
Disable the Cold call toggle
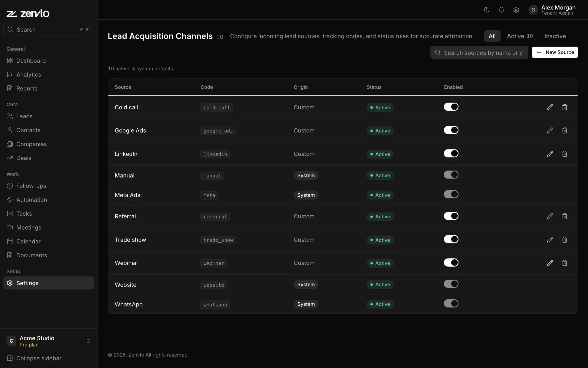click(451, 107)
